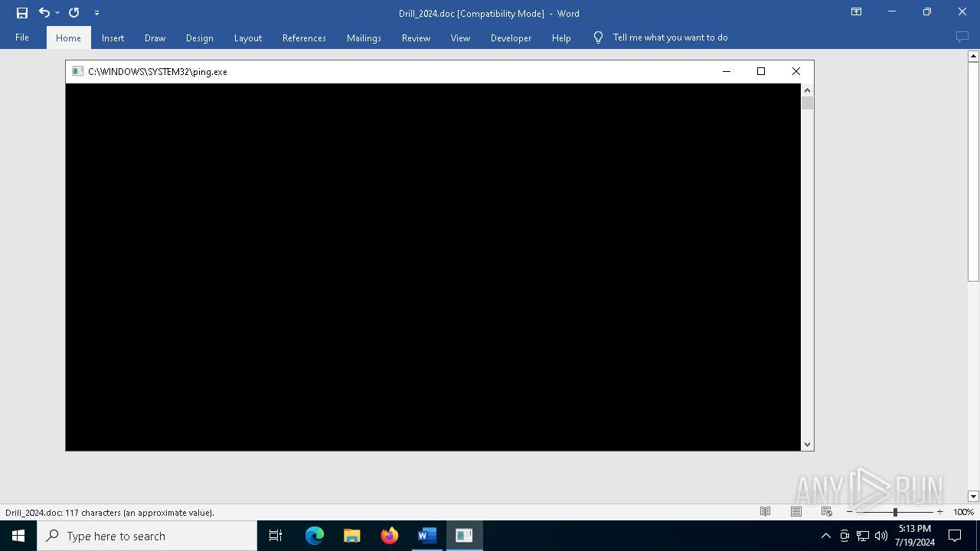Click the Meet Now tray icon
Image resolution: width=980 pixels, height=551 pixels.
point(844,536)
